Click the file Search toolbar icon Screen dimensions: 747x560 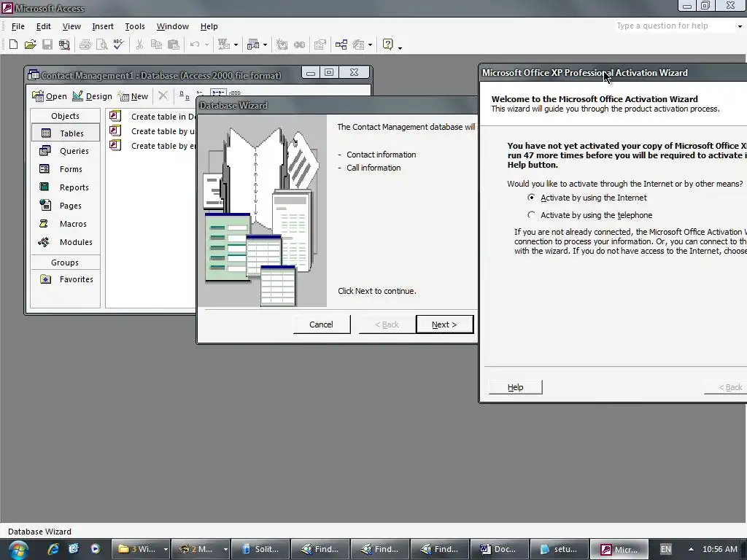(x=64, y=44)
